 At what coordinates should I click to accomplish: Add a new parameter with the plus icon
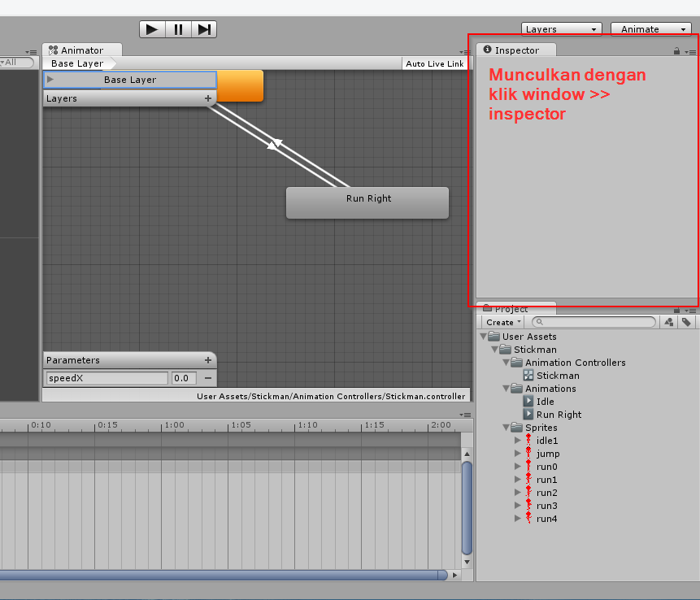point(208,360)
